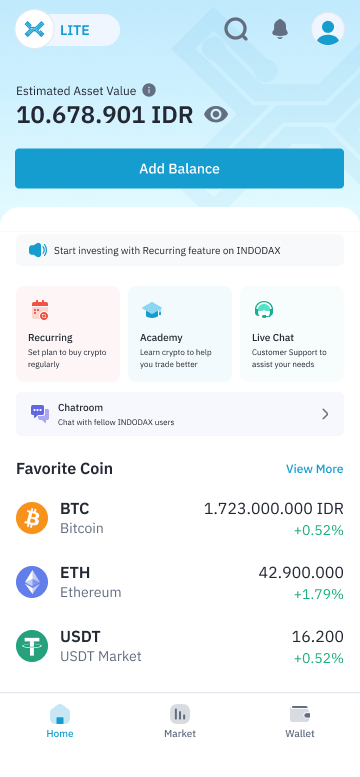Open the Academy learning card
This screenshot has height=777, width=360.
click(x=180, y=334)
